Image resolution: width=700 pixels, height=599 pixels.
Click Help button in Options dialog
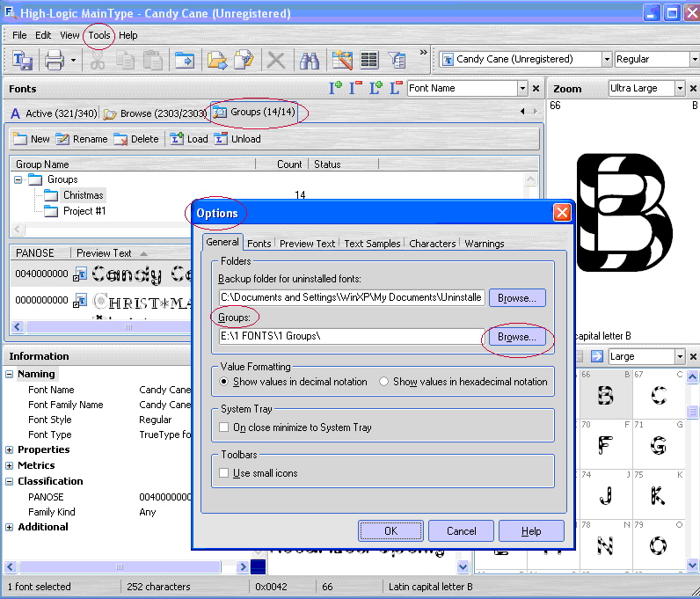pyautogui.click(x=531, y=530)
